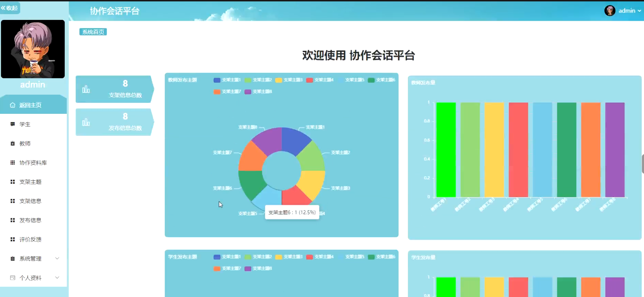The image size is (644, 297).
Task: Click the dark green 支架主题6 pie slice
Action: pos(252,183)
